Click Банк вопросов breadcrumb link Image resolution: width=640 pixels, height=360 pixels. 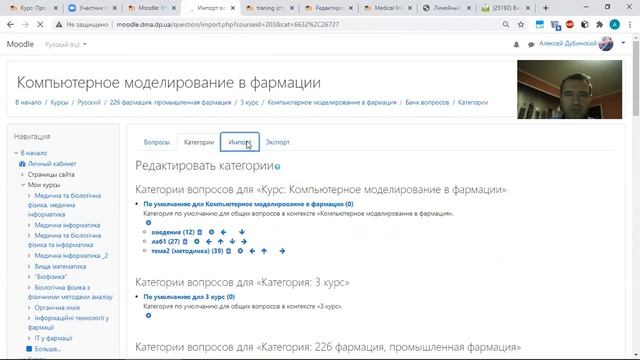[x=427, y=102]
